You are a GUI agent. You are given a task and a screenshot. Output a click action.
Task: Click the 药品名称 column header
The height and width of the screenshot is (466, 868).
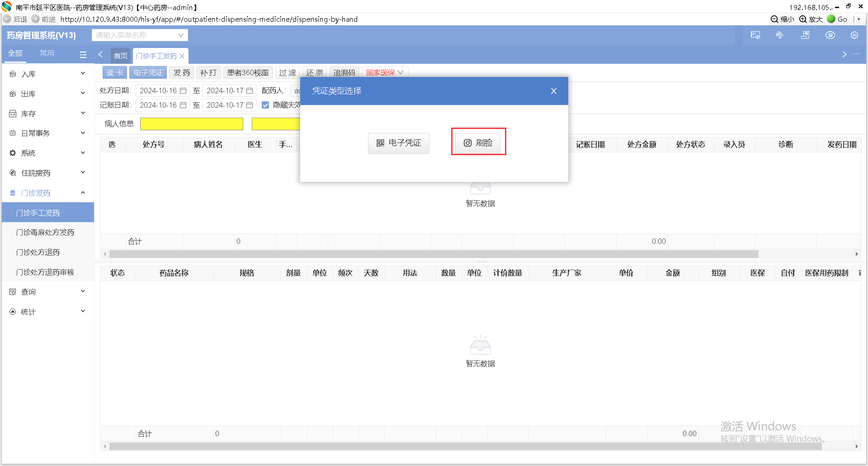(174, 273)
